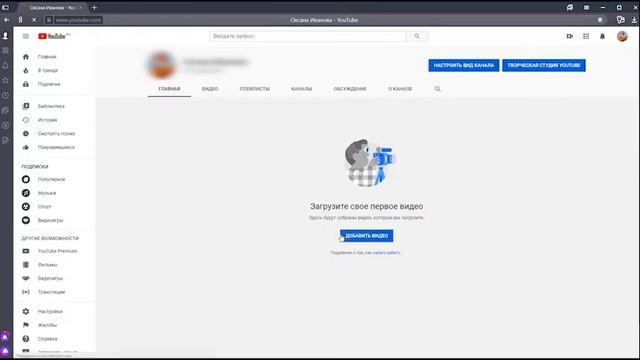Open Трансляции live in sidebar

tap(55, 292)
